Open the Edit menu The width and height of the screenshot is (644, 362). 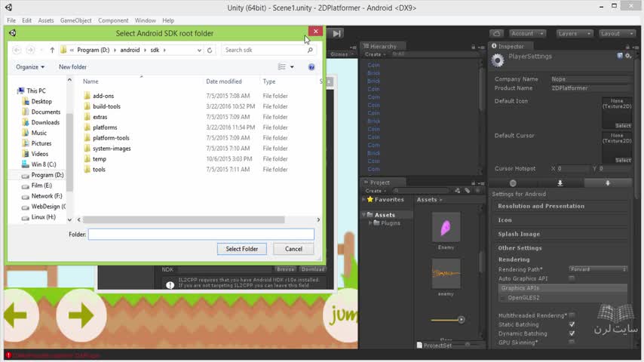(x=26, y=20)
